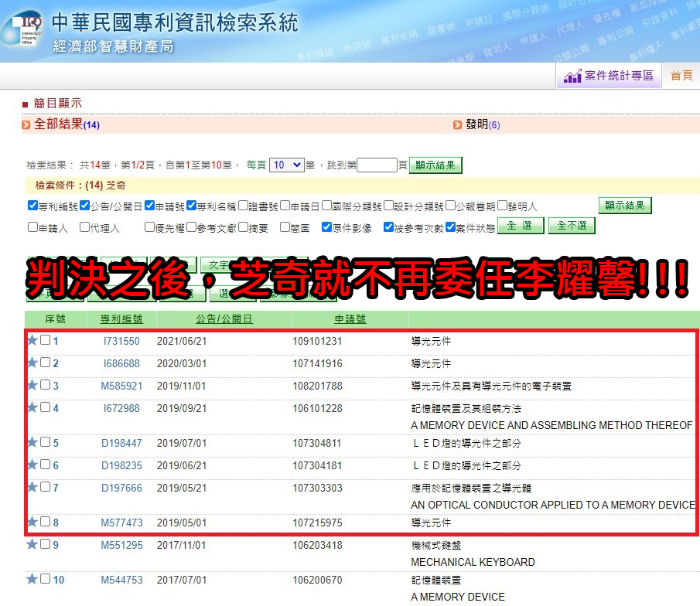
Task: Click the title A MEMORY DEVICE AND ASSEMBLING METHOD THEREOF
Action: 551,425
